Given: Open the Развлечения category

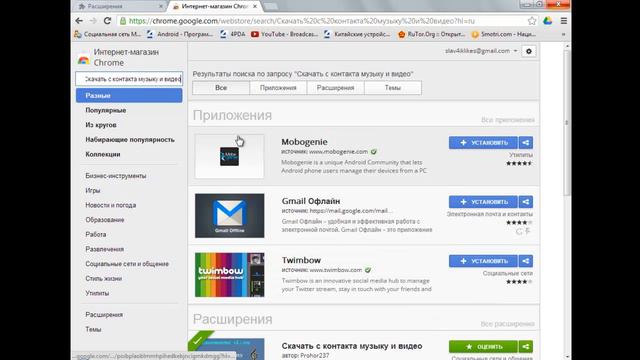Looking at the screenshot, I should pyautogui.click(x=104, y=249).
